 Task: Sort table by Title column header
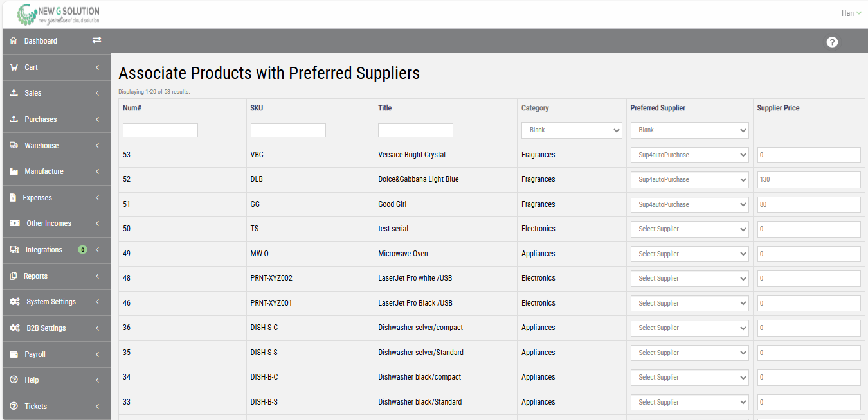[x=384, y=108]
